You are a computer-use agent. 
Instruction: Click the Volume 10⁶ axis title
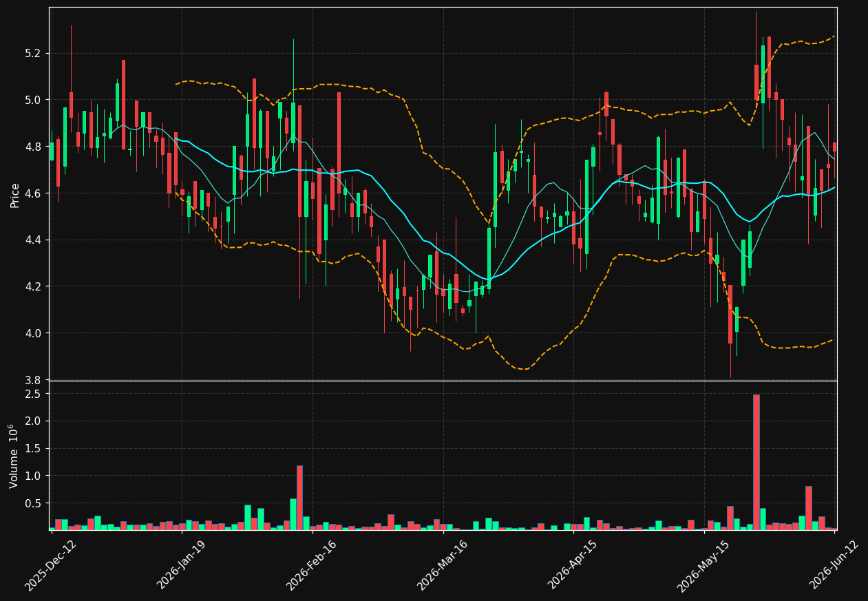click(x=14, y=456)
